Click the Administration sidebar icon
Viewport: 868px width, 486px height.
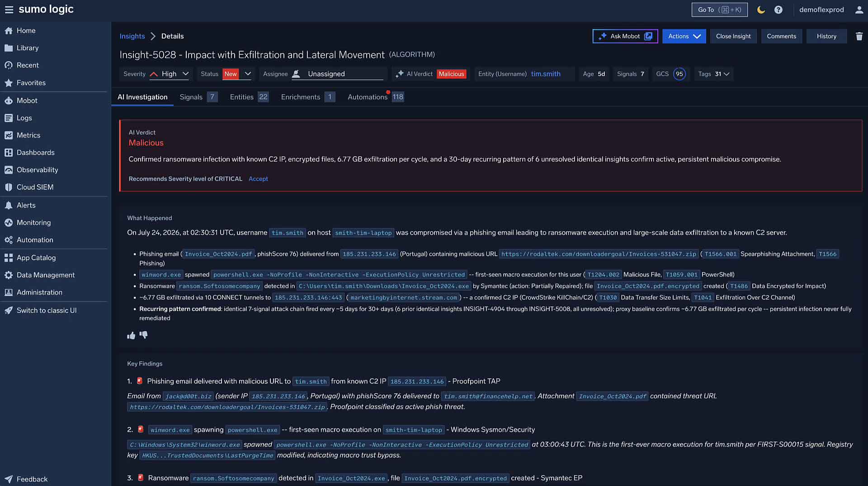9,292
